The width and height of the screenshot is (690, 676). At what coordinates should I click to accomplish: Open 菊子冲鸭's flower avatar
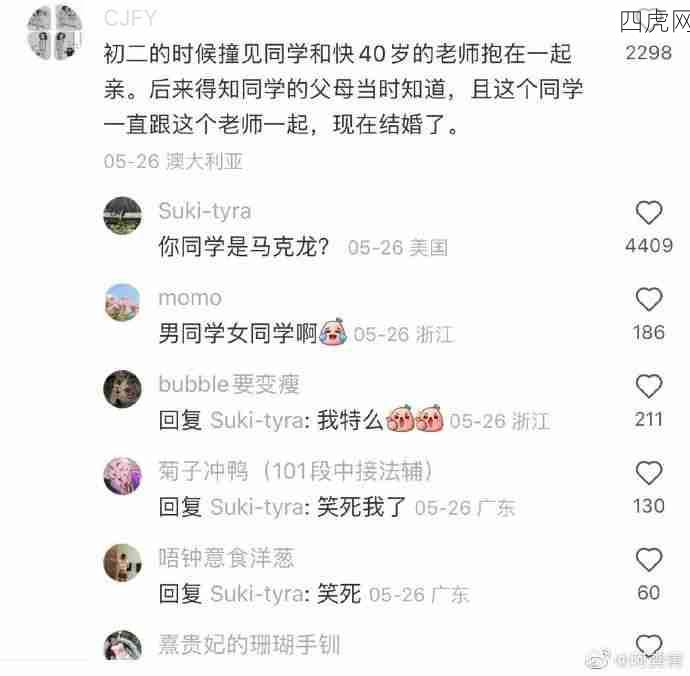123,476
